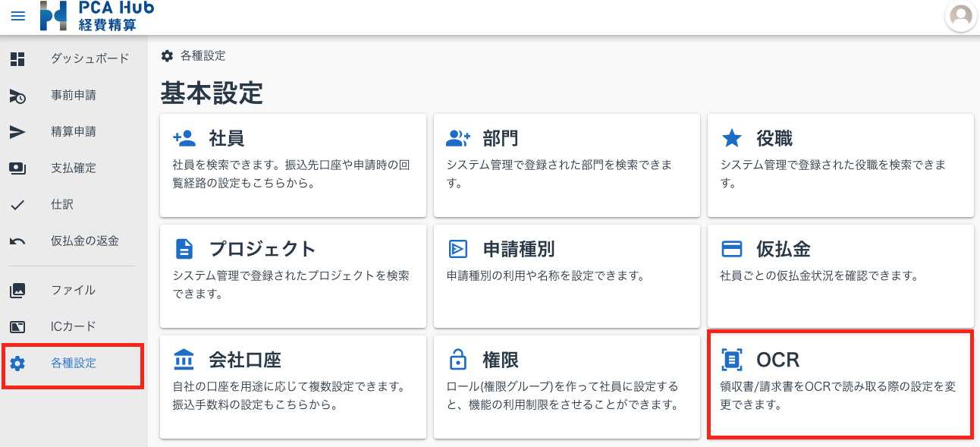Click the 精算申請 send arrow icon
The height and width of the screenshot is (447, 980).
click(x=17, y=132)
